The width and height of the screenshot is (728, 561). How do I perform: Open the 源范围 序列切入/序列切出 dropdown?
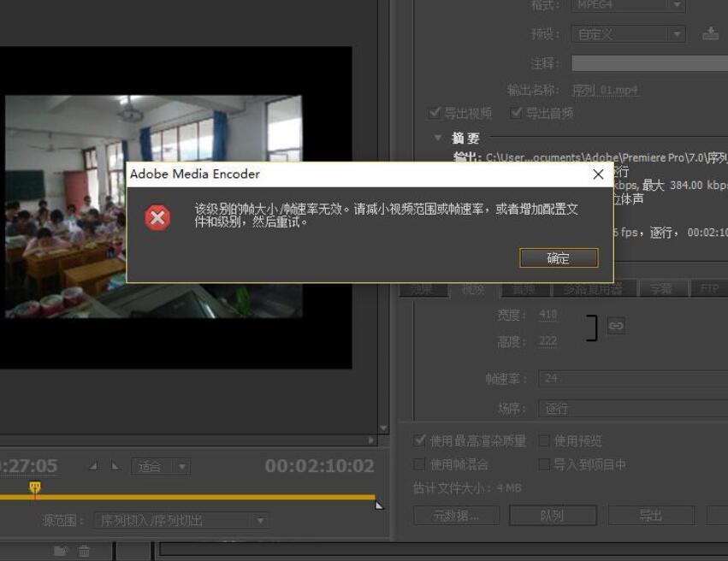coord(181,520)
